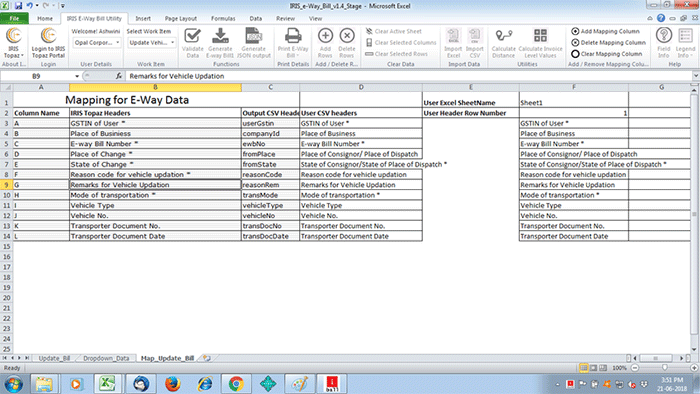Viewport: 700px width, 394px height.
Task: Switch to Update_Bill sheet
Action: (x=54, y=358)
